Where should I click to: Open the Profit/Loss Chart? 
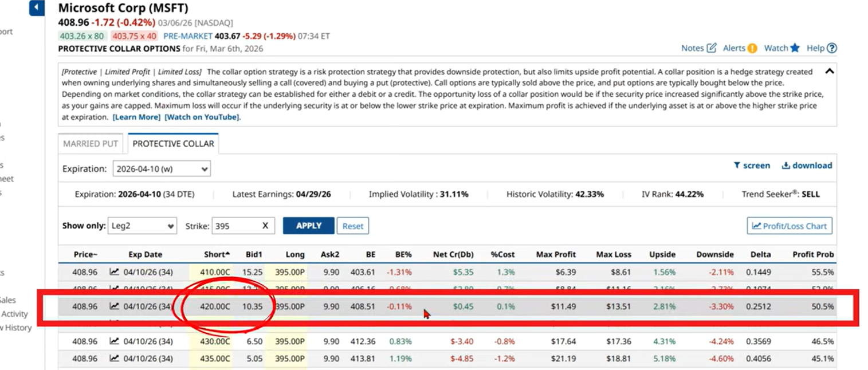point(789,226)
